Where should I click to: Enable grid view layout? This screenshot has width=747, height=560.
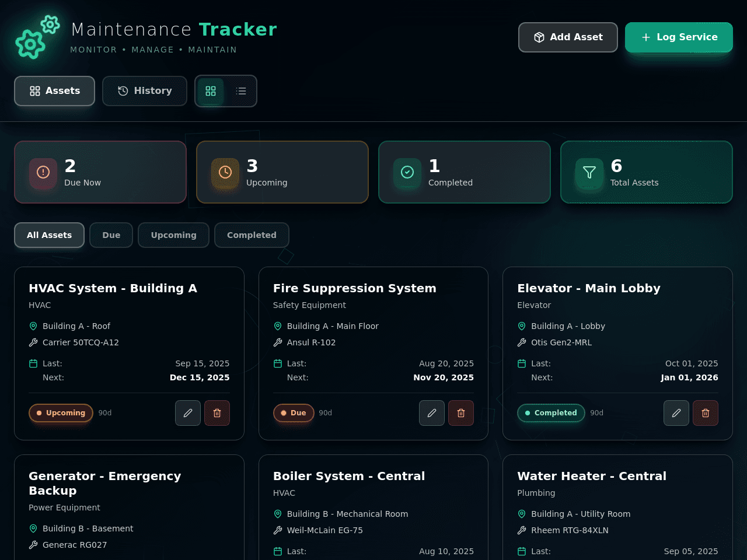pyautogui.click(x=211, y=91)
